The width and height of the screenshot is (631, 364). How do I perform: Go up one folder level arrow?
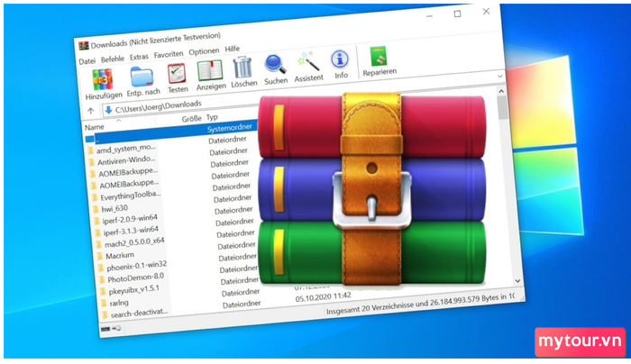[x=90, y=111]
